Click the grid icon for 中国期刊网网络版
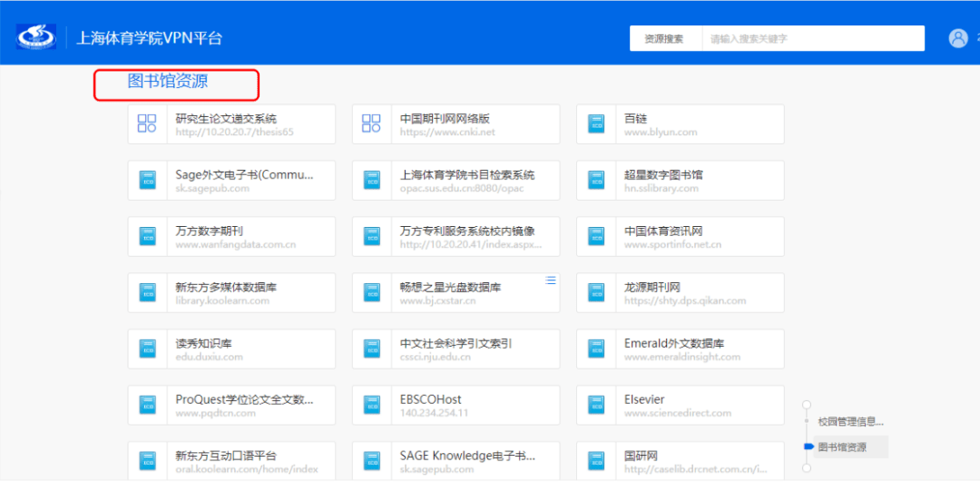Image resolution: width=980 pixels, height=482 pixels. [371, 123]
